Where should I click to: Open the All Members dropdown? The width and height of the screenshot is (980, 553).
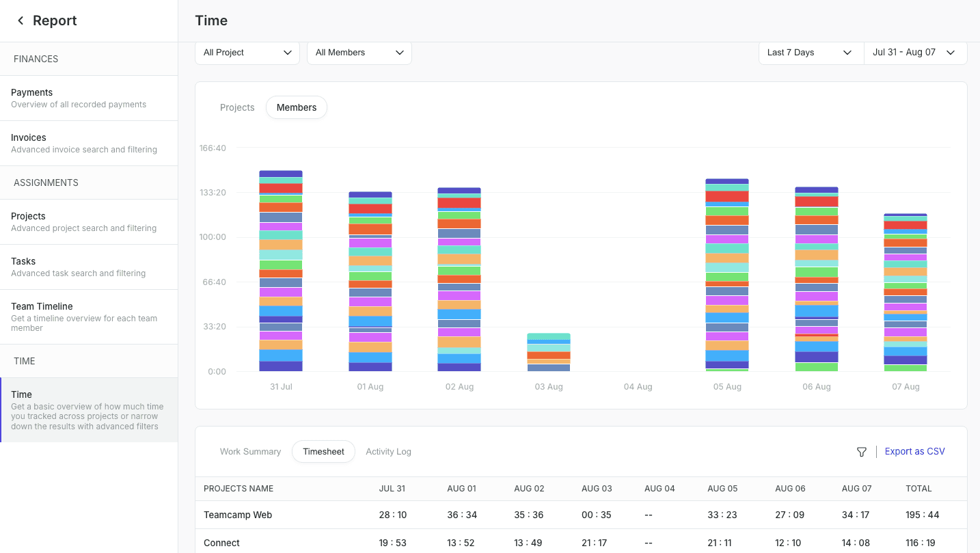pos(359,53)
